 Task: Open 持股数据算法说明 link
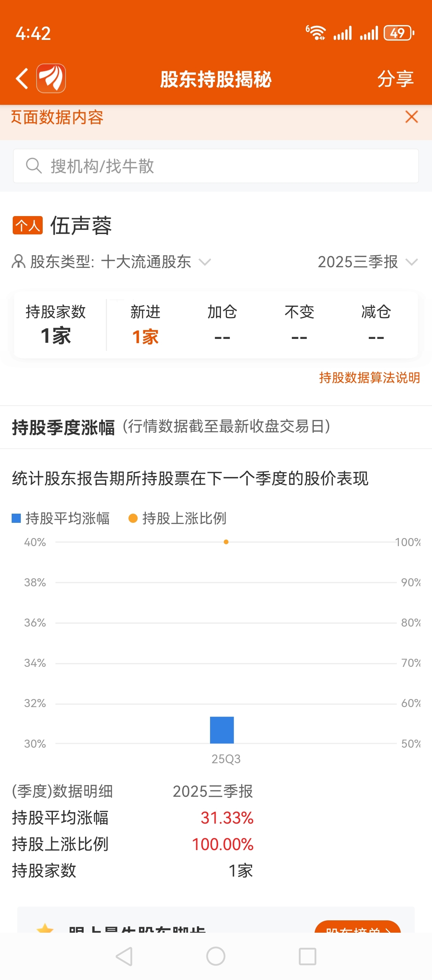click(369, 378)
